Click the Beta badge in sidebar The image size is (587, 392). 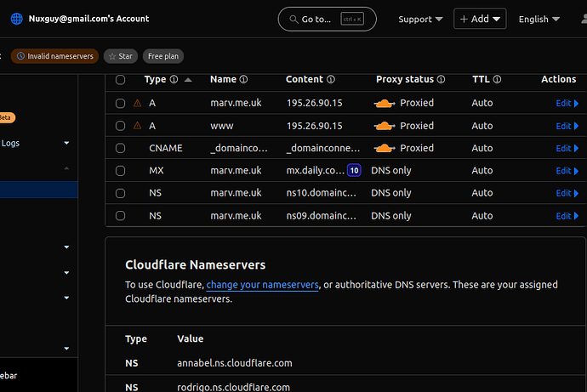7,117
